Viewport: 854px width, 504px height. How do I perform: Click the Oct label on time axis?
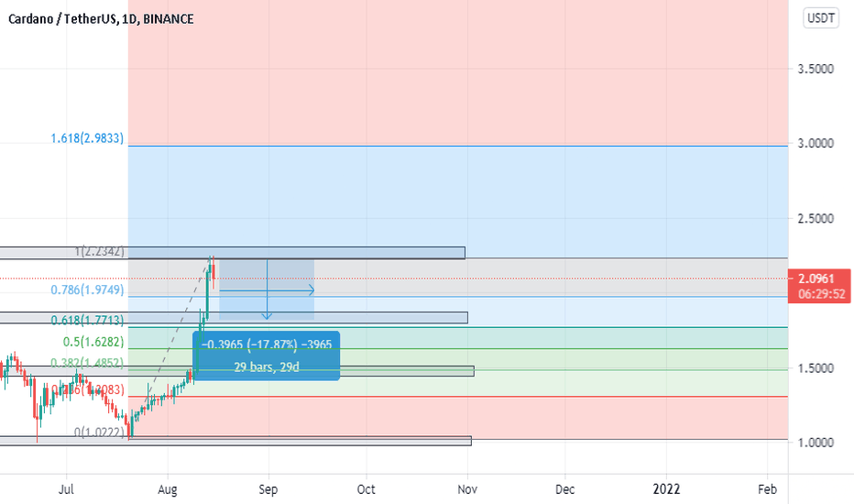pos(366,489)
